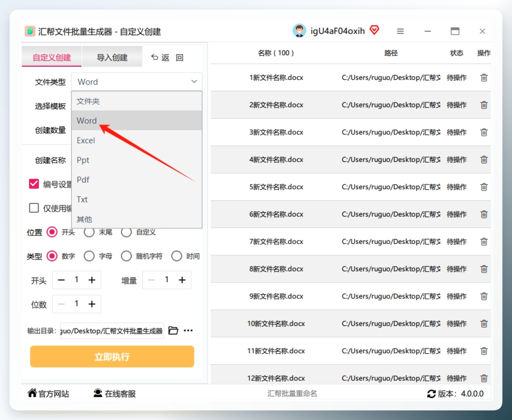Screen dimensions: 512x420
Task: Click the version refresh icon
Action: coord(431,394)
